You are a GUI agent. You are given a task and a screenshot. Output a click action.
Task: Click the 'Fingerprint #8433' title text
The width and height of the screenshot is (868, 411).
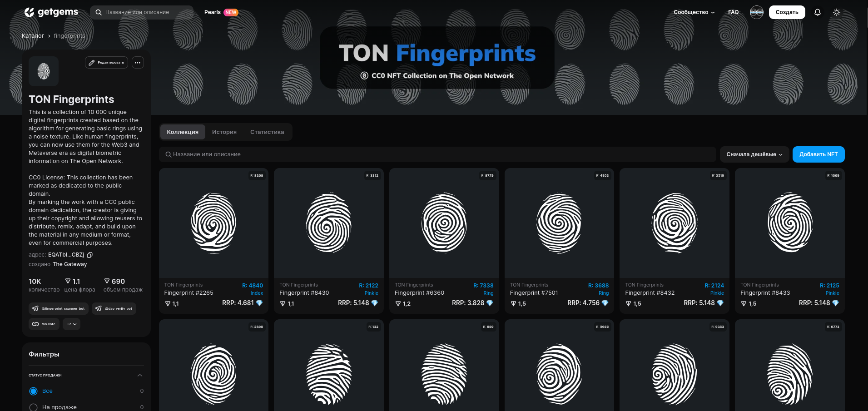[765, 293]
